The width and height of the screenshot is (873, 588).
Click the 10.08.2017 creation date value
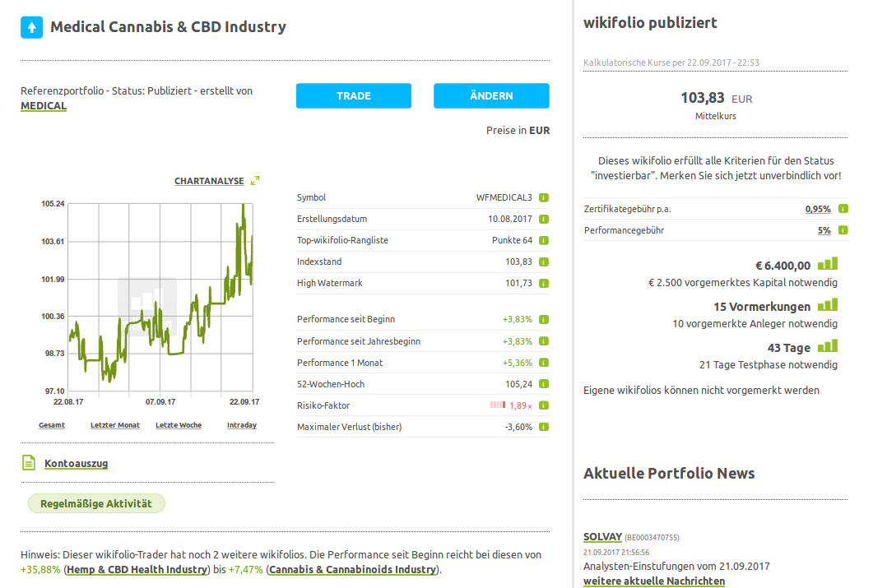[x=510, y=220]
